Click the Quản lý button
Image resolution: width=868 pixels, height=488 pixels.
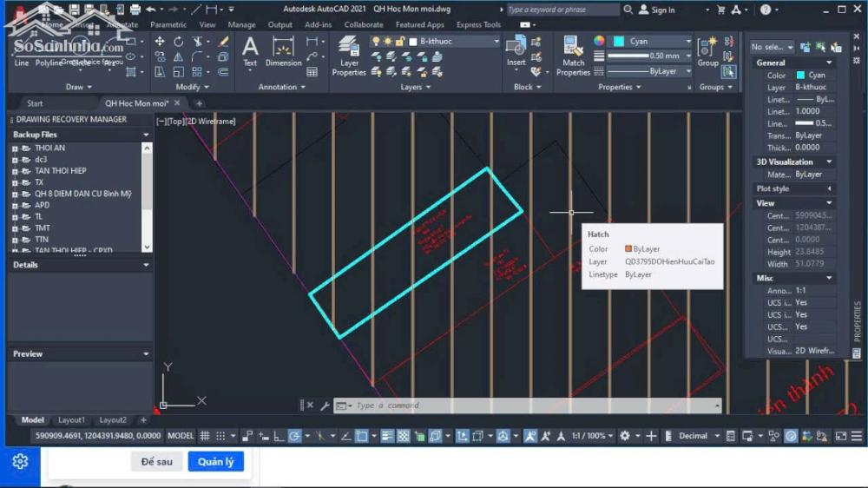pos(215,462)
